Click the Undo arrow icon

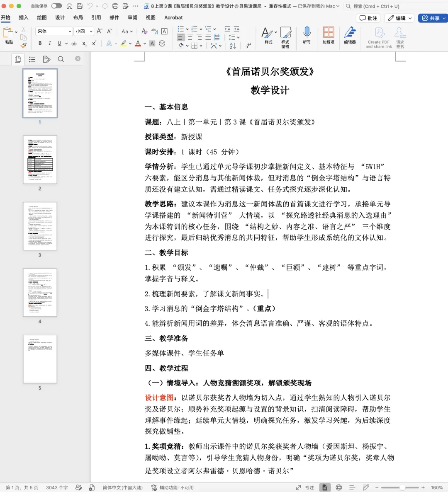pyautogui.click(x=90, y=6)
